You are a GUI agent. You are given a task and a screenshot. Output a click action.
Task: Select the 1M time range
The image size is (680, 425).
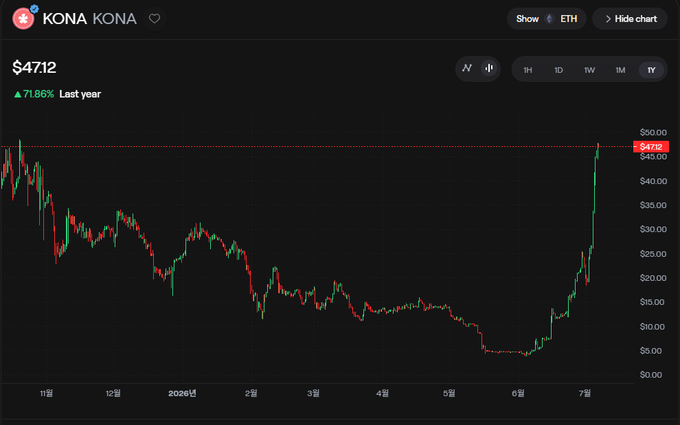620,70
